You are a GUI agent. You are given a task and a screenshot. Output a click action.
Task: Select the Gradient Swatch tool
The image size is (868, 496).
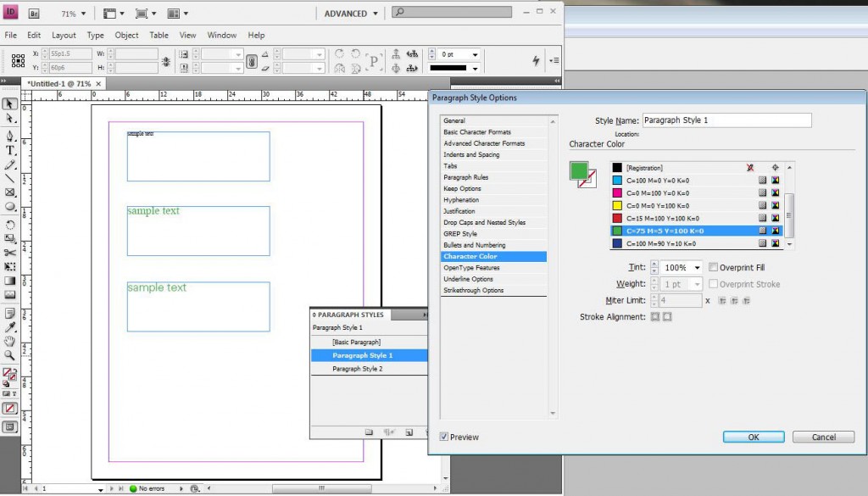[9, 281]
